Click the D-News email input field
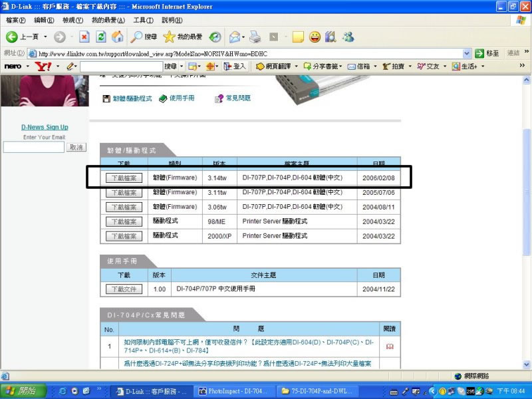The width and height of the screenshot is (532, 399). (34, 147)
